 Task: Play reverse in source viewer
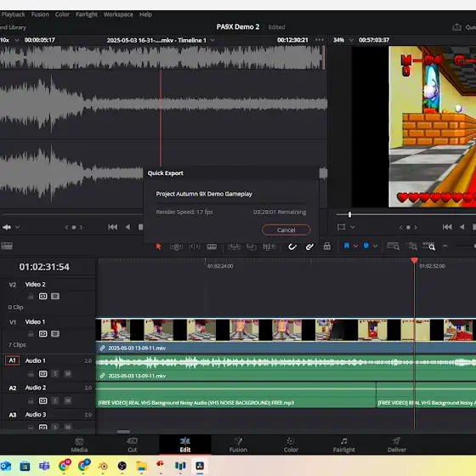127,227
